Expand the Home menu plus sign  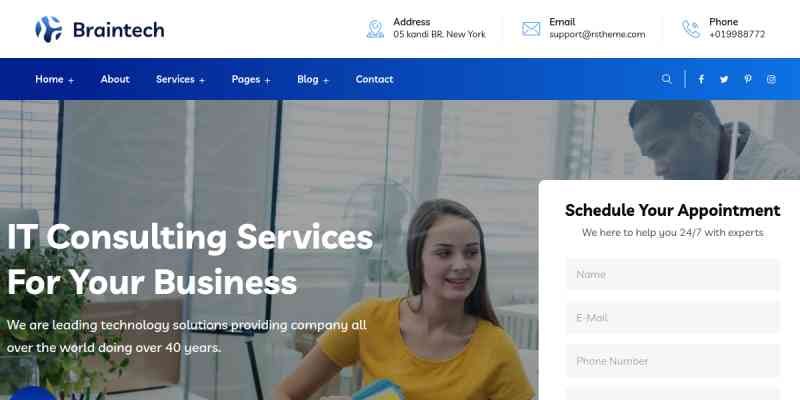[x=71, y=81]
